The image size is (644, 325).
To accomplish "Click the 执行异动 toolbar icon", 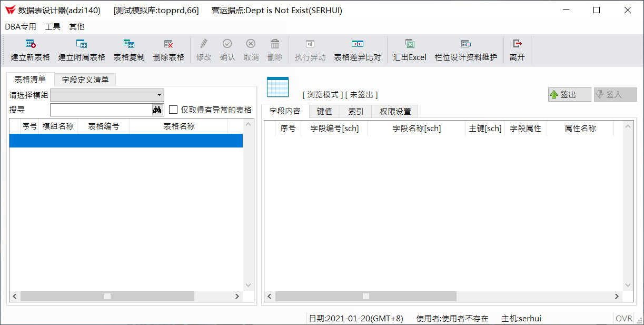I will [310, 44].
